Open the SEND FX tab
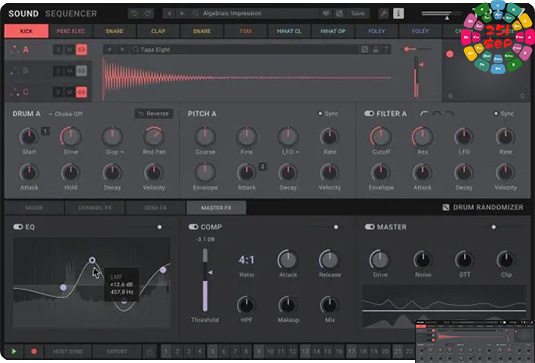The image size is (535, 363). click(x=156, y=208)
